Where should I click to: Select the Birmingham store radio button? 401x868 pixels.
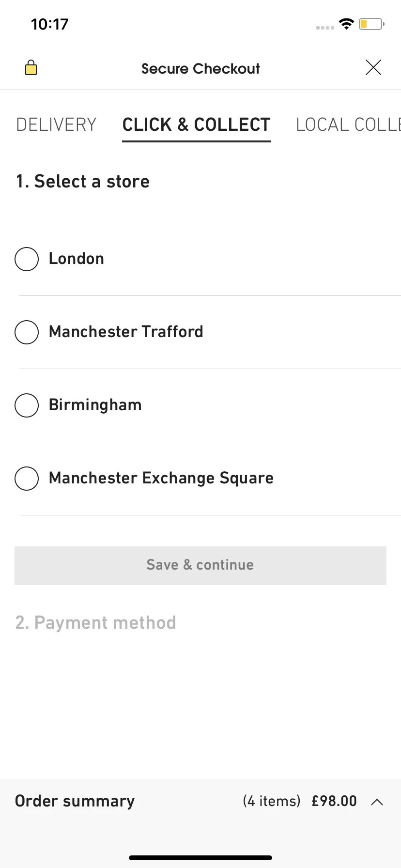(27, 405)
